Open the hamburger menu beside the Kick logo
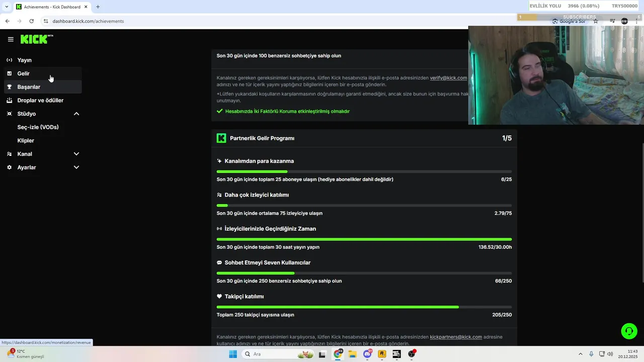Viewport: 644px width, 362px height. (x=11, y=39)
